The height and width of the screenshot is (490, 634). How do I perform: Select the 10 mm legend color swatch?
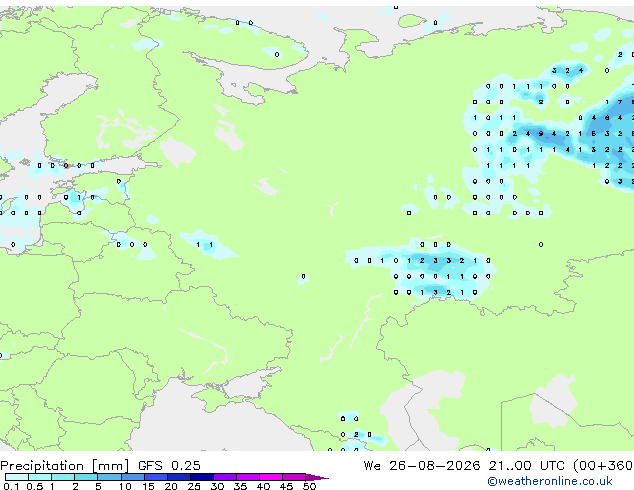coord(132,477)
